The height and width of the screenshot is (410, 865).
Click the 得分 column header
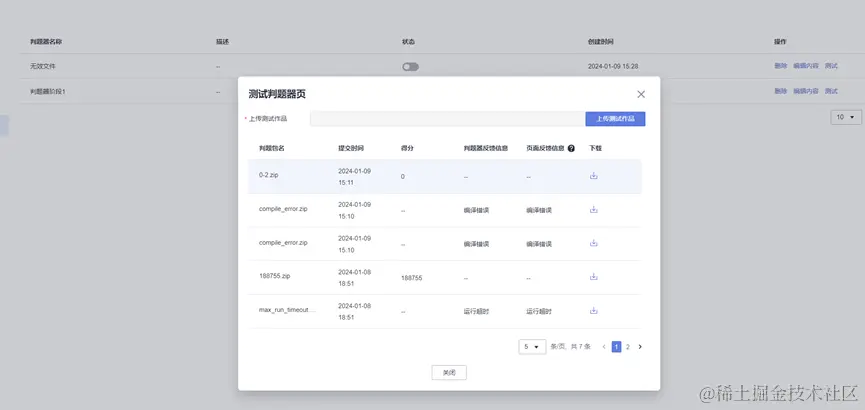407,148
